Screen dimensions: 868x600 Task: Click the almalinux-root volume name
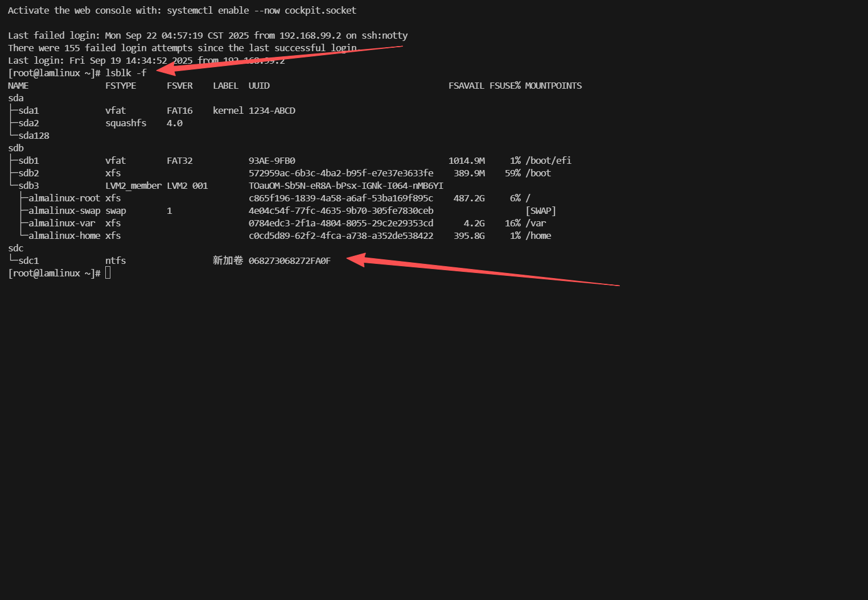[64, 198]
